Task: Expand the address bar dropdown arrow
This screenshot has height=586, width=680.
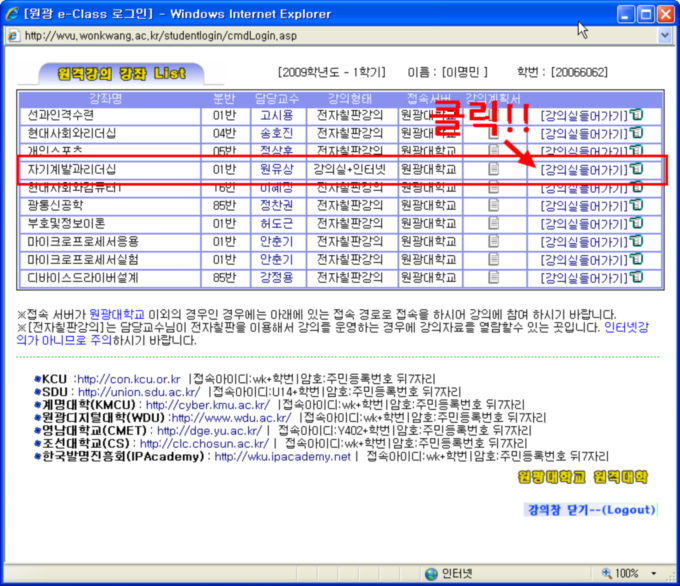Action: tap(664, 36)
